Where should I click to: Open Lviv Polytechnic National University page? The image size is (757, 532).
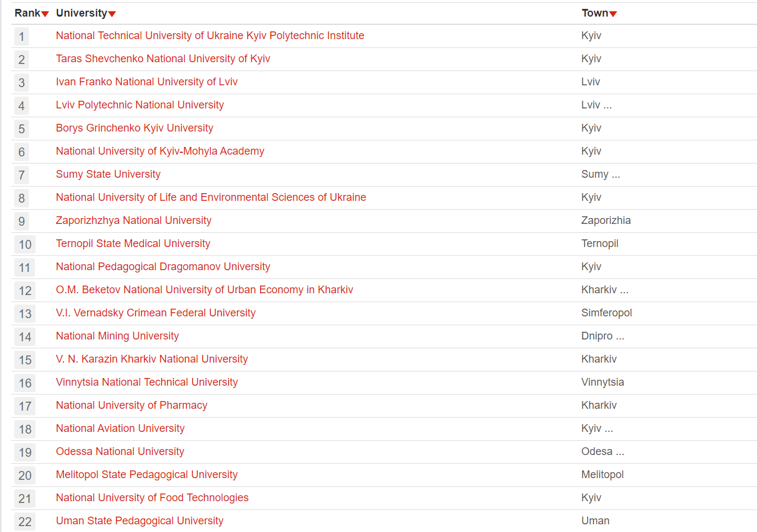click(140, 105)
